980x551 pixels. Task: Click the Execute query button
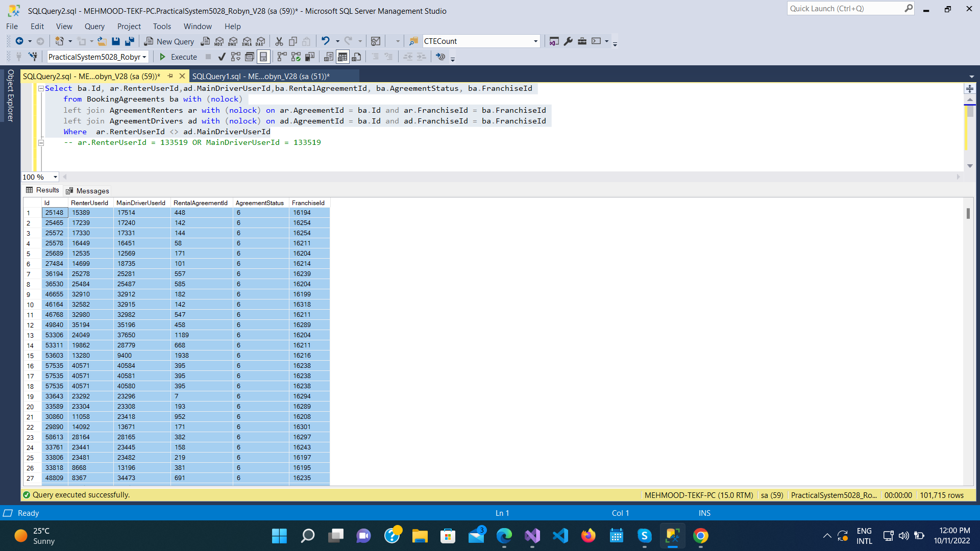178,57
